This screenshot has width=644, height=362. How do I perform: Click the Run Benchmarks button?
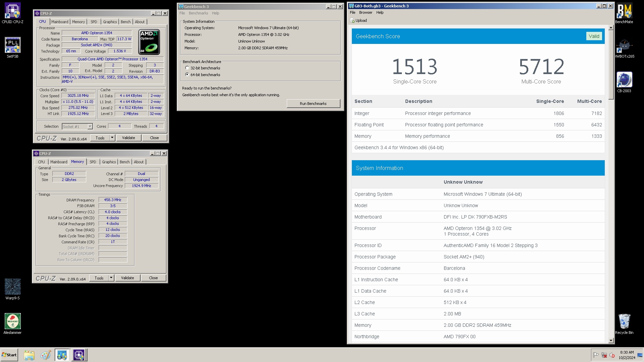(x=313, y=104)
